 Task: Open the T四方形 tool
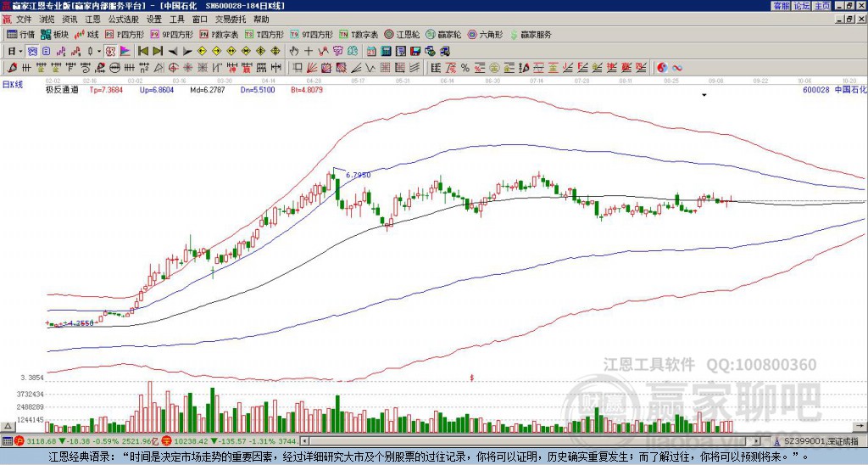[x=264, y=34]
